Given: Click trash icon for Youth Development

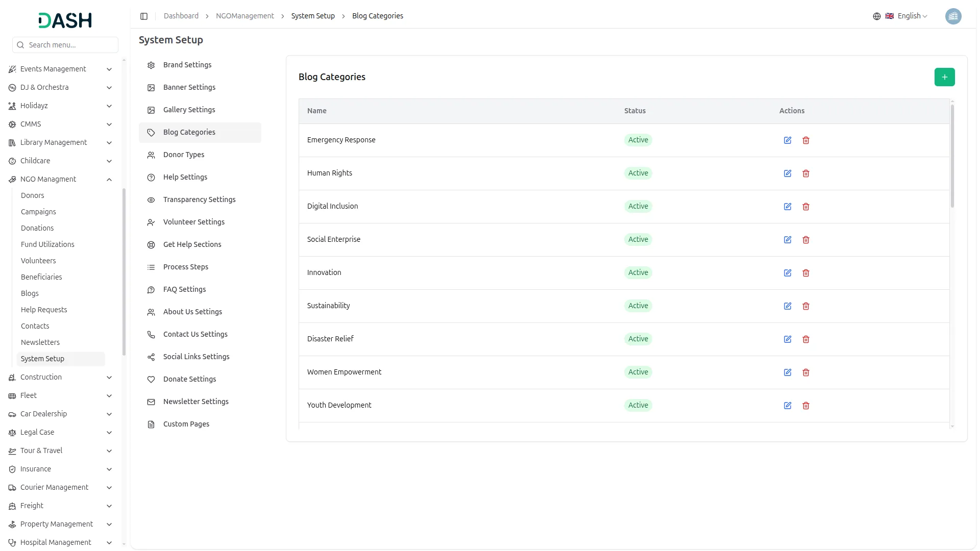Looking at the screenshot, I should 806,406.
